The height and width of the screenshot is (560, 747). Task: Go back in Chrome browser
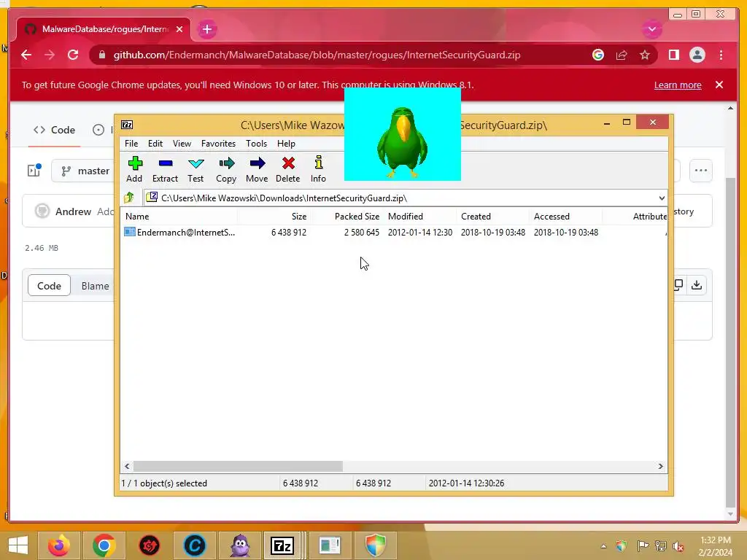pos(26,55)
